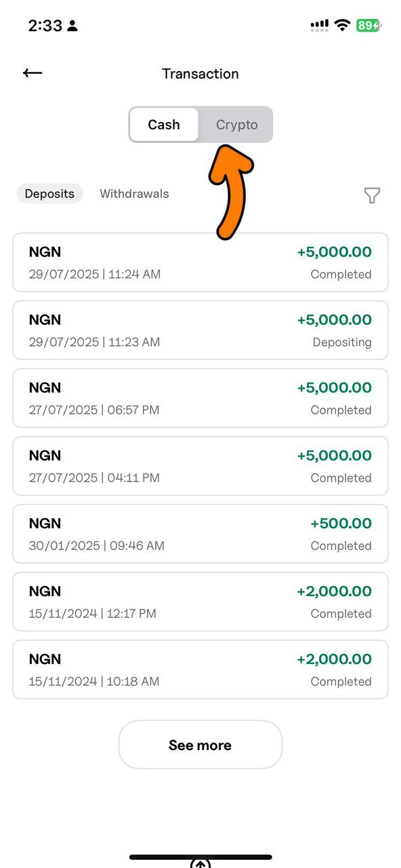Expand the NGN deposit dated 30/01/2025
Screen dimensions: 401x868
[x=200, y=534]
